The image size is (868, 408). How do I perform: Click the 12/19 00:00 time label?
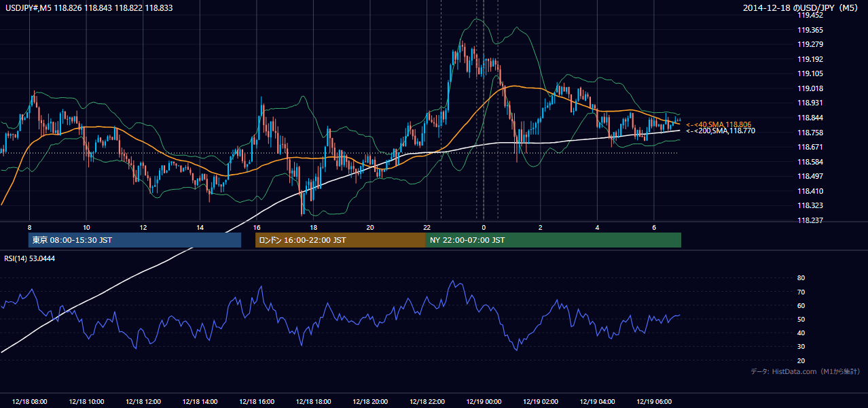[484, 402]
